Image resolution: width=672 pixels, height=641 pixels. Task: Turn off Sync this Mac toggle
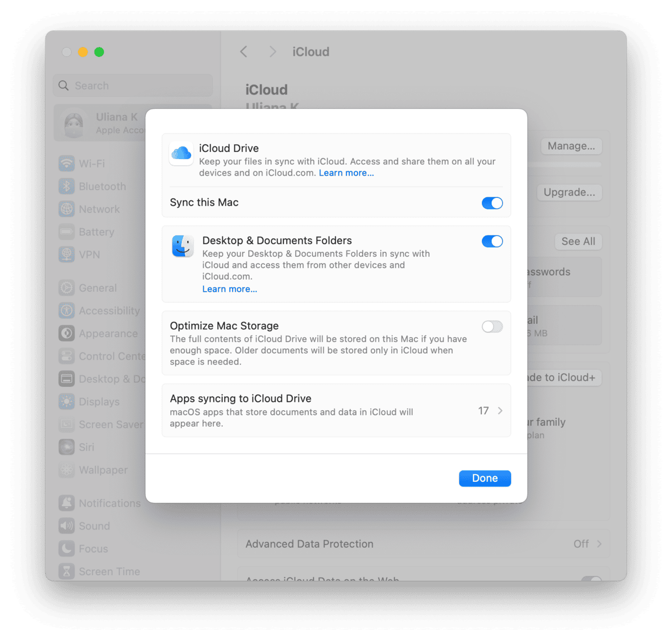pos(492,203)
